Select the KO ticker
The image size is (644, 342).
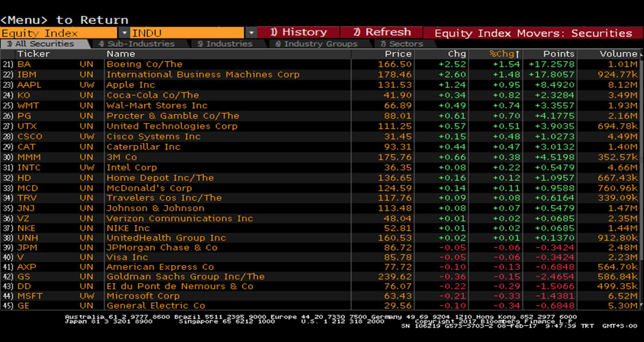tap(23, 95)
